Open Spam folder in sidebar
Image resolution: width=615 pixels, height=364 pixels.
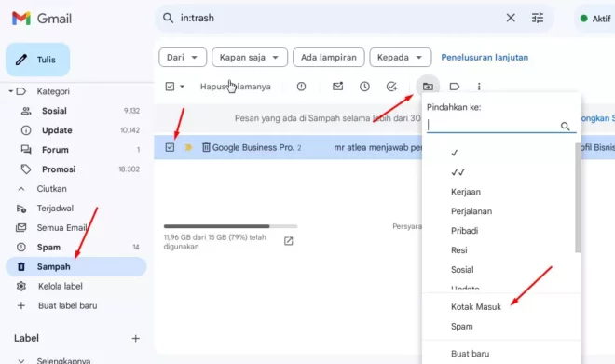coord(48,248)
